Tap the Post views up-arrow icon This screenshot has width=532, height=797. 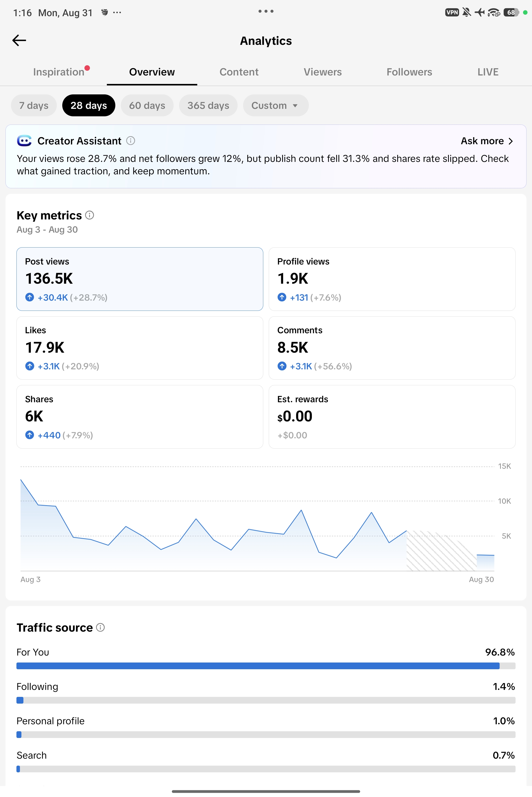coord(30,297)
